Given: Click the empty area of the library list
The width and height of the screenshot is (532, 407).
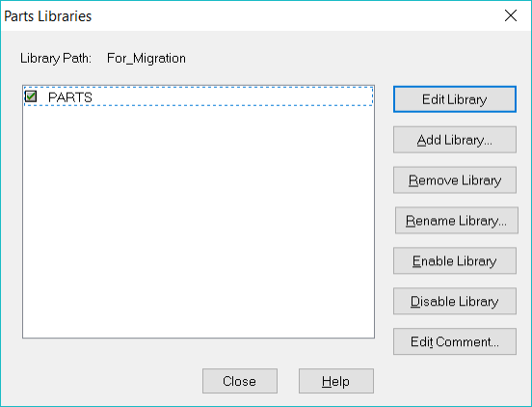Looking at the screenshot, I should [x=199, y=221].
